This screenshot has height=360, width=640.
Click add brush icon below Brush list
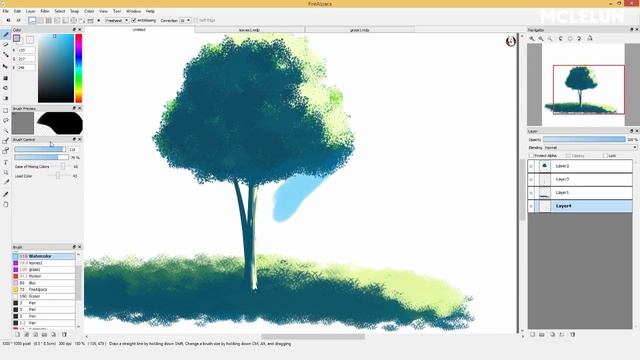[x=18, y=334]
